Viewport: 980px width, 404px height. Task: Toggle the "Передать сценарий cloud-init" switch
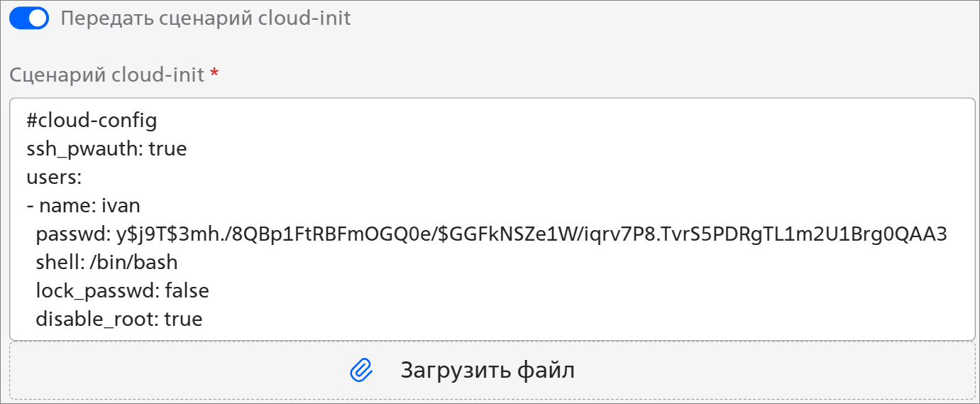(x=29, y=18)
